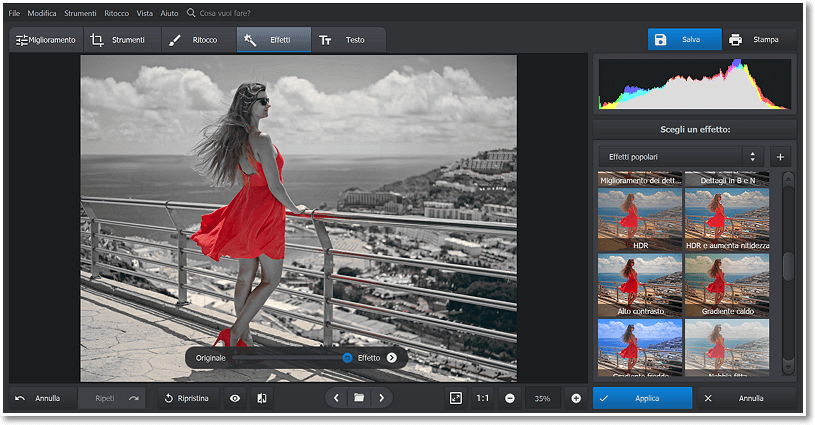Select the 'Miglioramento dei dett...' effect
The image size is (815, 425).
coord(640,179)
